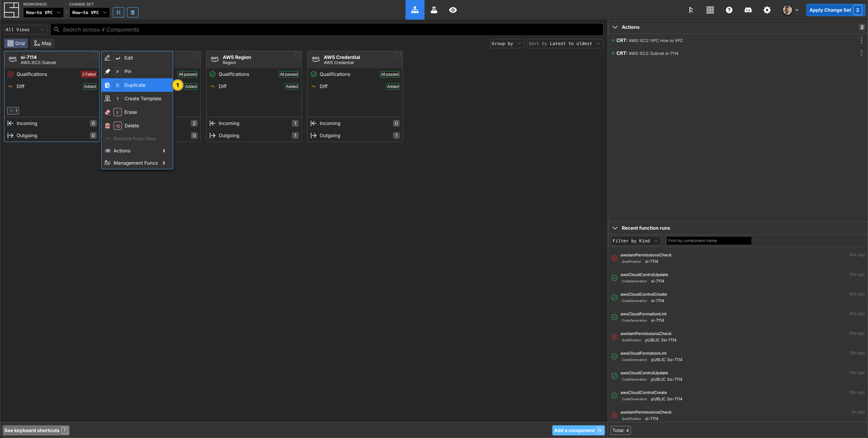868x438 pixels.
Task: Select the si-7114 card checkbox
Action: click(95, 55)
